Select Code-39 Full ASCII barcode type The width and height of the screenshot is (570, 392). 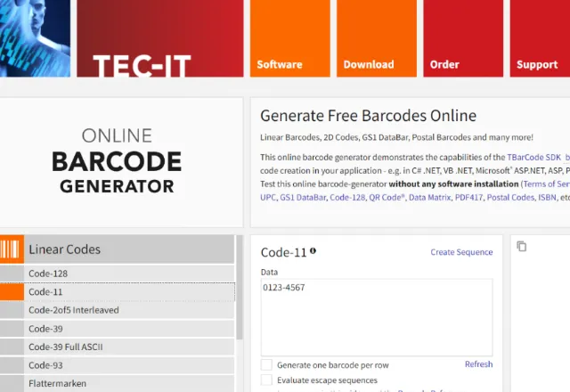(117, 347)
